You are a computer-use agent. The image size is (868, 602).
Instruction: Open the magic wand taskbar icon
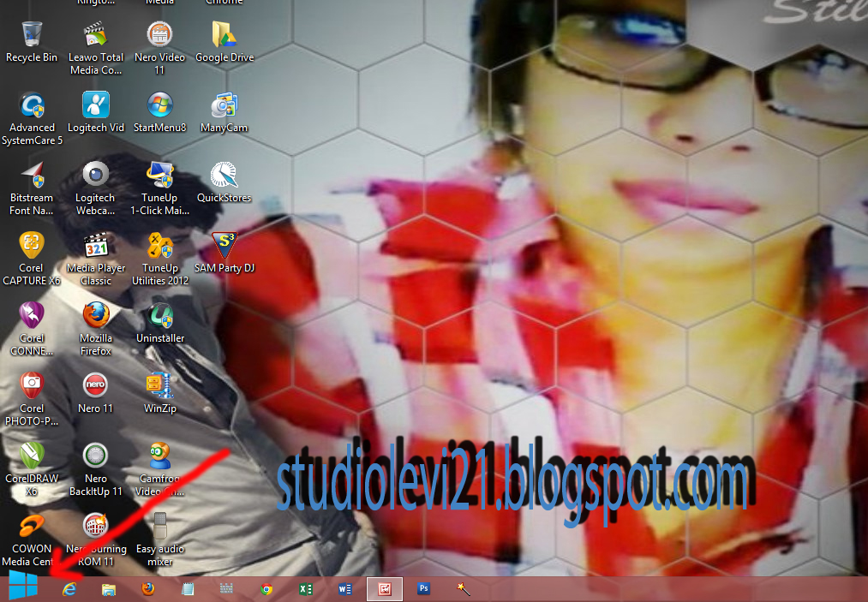(x=464, y=589)
